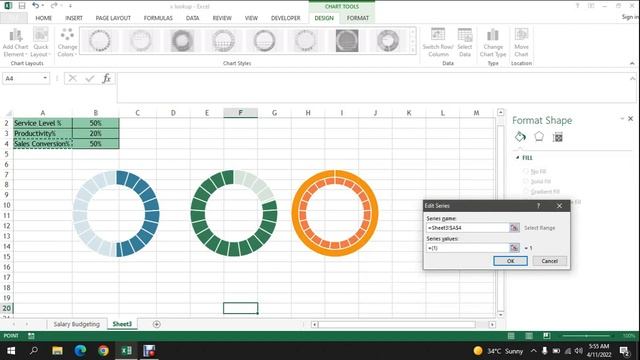Select the blue doughnut chart
This screenshot has height=360, width=640.
pyautogui.click(x=116, y=213)
